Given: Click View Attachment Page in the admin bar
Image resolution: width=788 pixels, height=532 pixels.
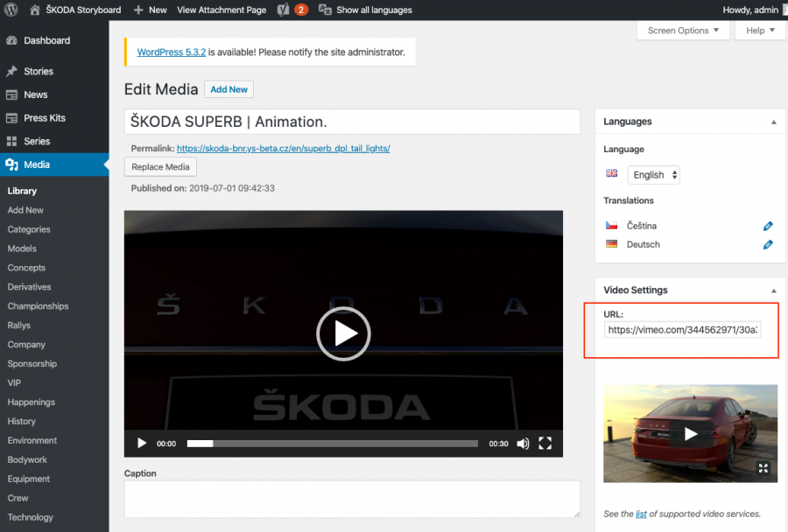Looking at the screenshot, I should point(222,10).
